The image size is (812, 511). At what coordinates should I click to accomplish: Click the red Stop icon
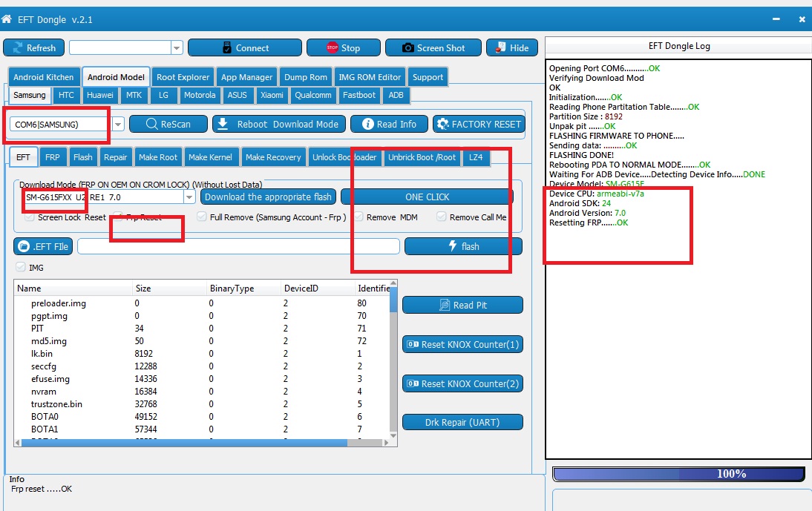[x=332, y=47]
